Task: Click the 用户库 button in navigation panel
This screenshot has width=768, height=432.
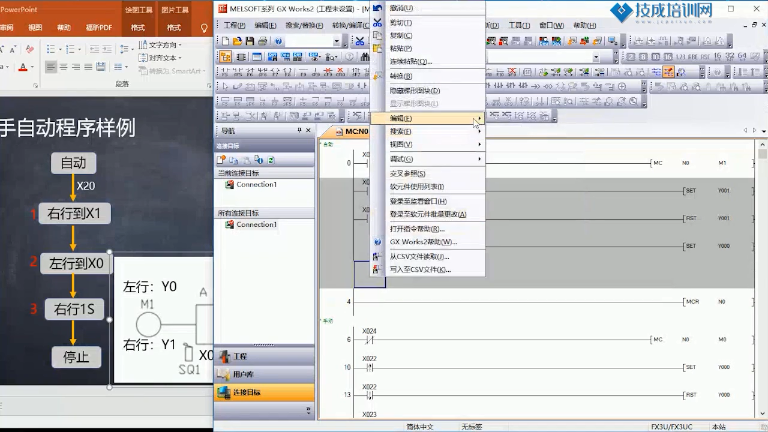Action: pos(264,374)
